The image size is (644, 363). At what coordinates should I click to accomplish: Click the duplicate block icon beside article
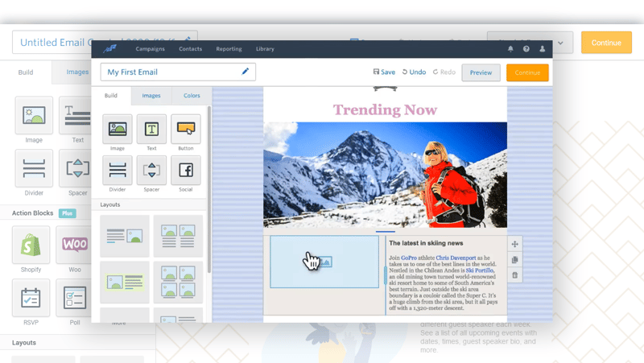pos(514,259)
